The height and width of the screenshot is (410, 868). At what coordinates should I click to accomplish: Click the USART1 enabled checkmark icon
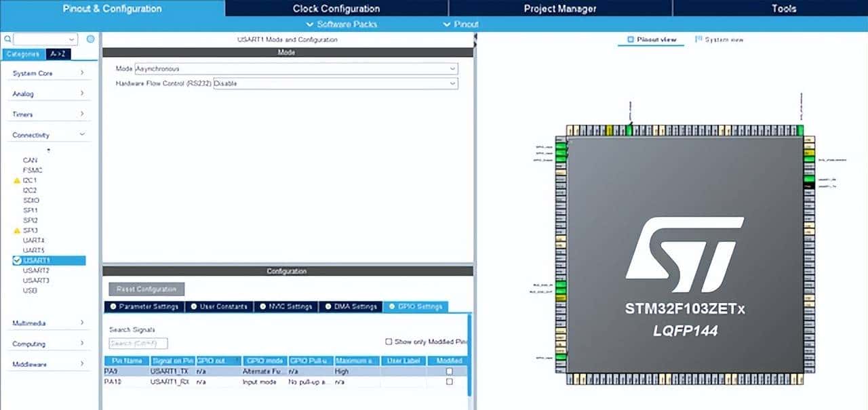17,260
